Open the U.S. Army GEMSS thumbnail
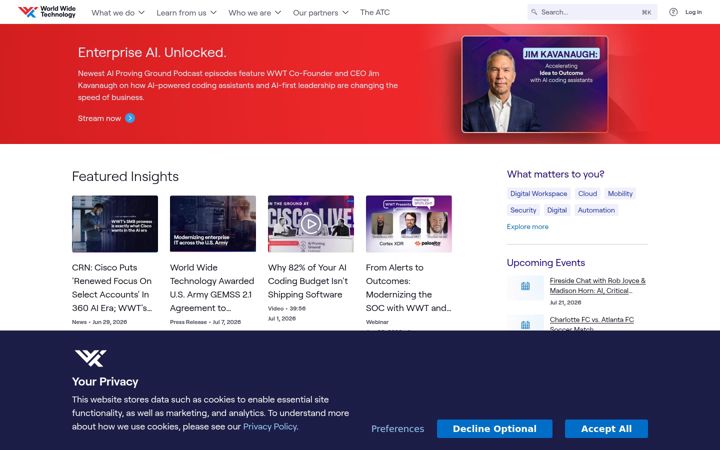Viewport: 720px width, 450px height. click(x=213, y=224)
